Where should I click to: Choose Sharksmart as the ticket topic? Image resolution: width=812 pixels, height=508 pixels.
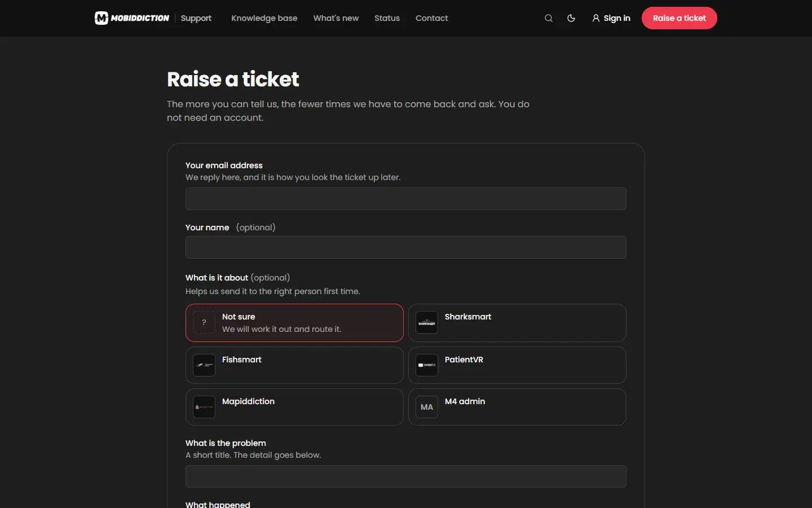[517, 323]
